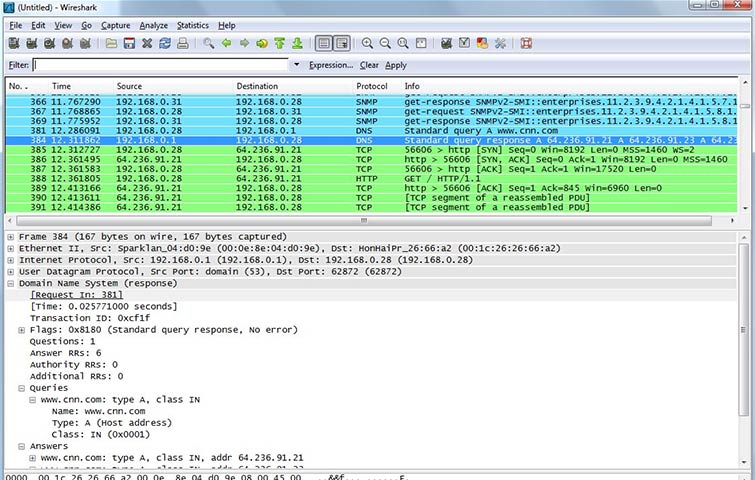755x480 pixels.
Task: Save the capture file
Action: click(x=129, y=43)
